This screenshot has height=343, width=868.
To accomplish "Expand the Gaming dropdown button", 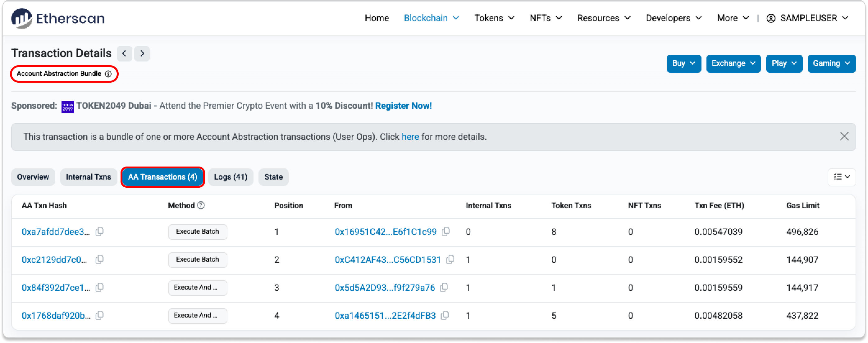I will 831,63.
